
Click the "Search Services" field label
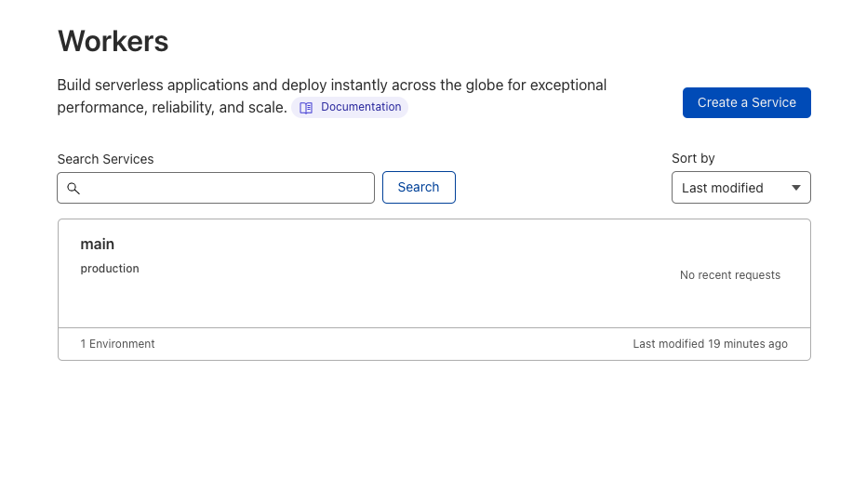(x=105, y=159)
